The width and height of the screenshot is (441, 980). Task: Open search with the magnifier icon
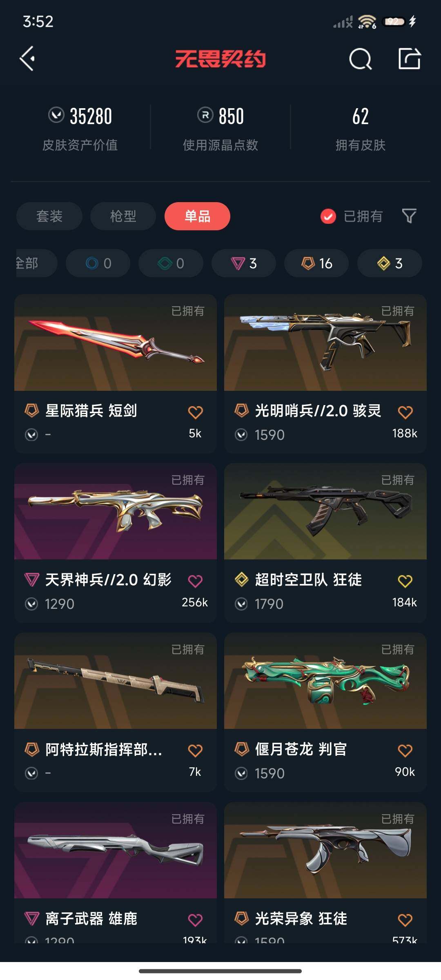tap(361, 59)
